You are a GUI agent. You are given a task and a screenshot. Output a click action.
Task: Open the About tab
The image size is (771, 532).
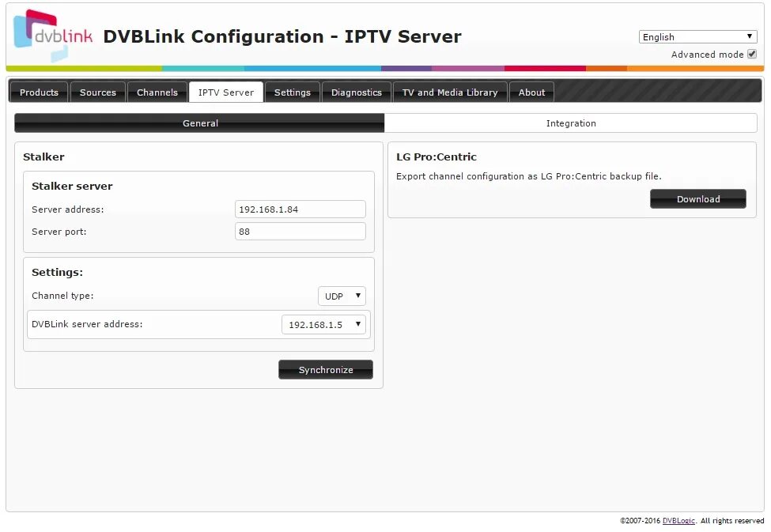pyautogui.click(x=531, y=92)
